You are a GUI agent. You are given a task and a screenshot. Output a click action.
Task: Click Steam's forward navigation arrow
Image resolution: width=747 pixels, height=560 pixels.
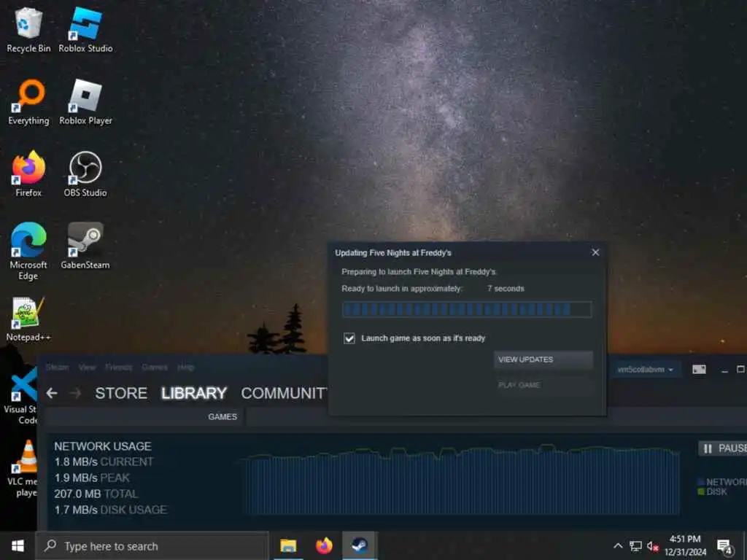tap(75, 393)
